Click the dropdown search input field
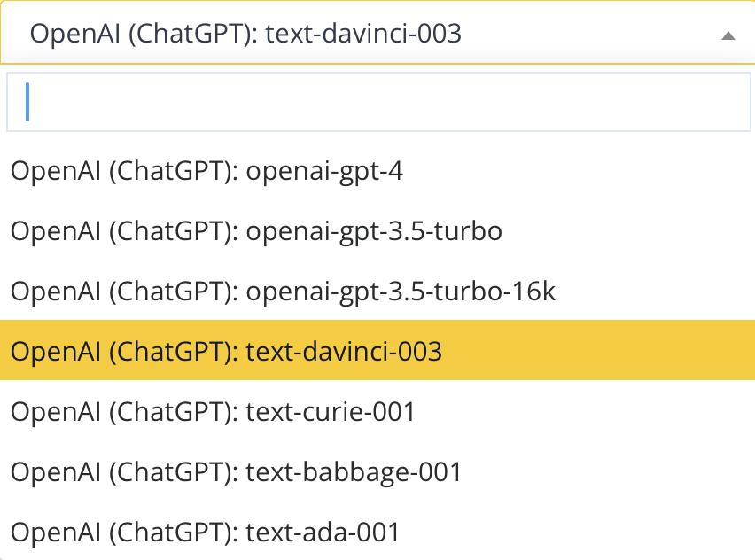The width and height of the screenshot is (755, 560). point(378,102)
